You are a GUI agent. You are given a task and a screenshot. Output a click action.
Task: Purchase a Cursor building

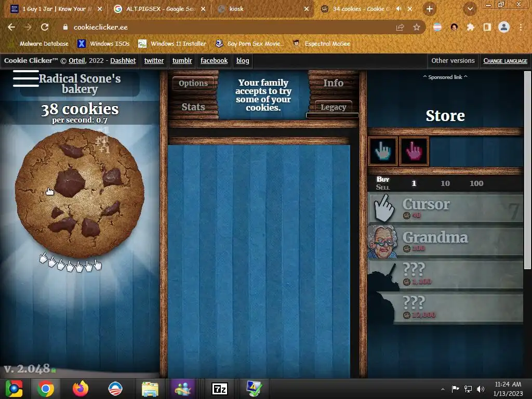(x=445, y=208)
